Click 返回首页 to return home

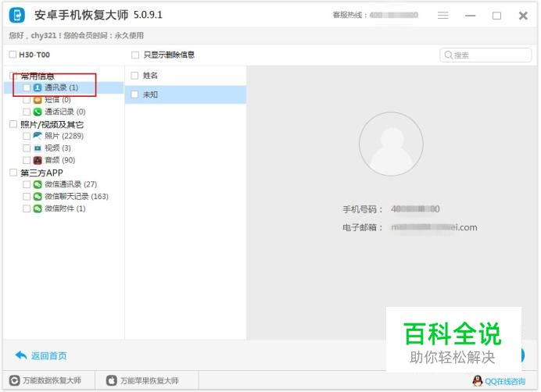tap(48, 356)
